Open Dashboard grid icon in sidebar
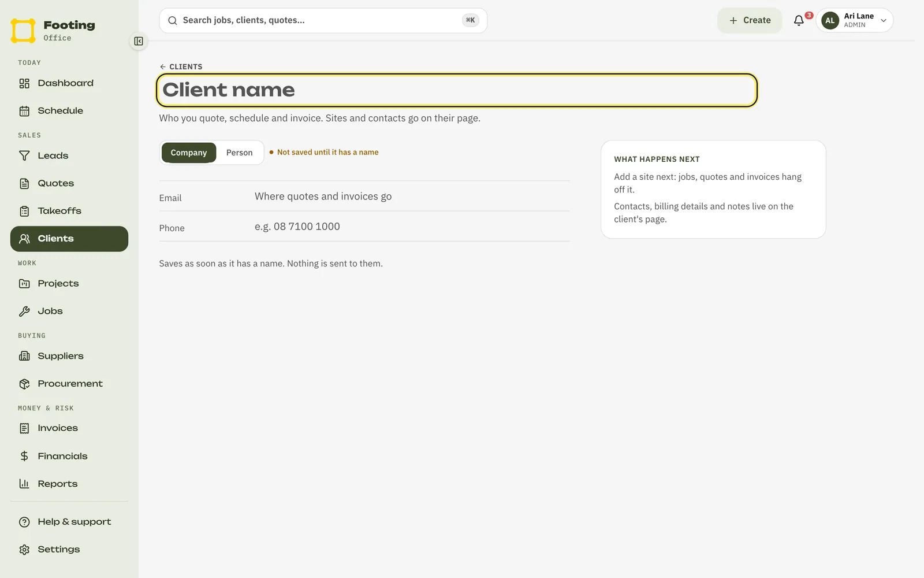 coord(24,83)
